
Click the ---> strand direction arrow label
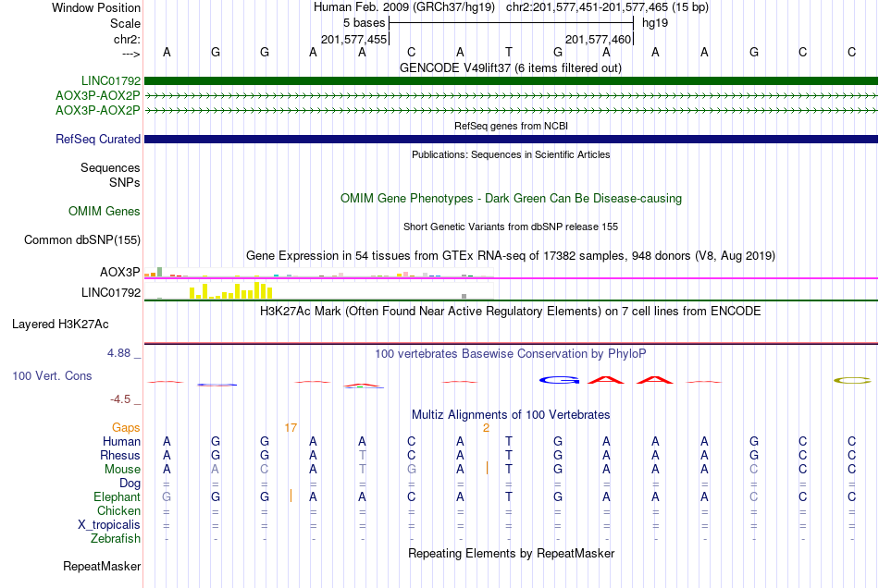tap(130, 54)
